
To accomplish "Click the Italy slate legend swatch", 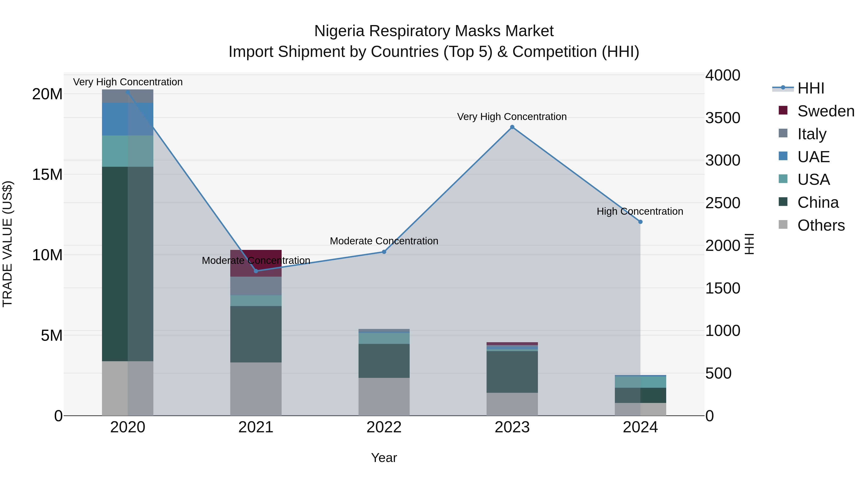I will [x=783, y=133].
